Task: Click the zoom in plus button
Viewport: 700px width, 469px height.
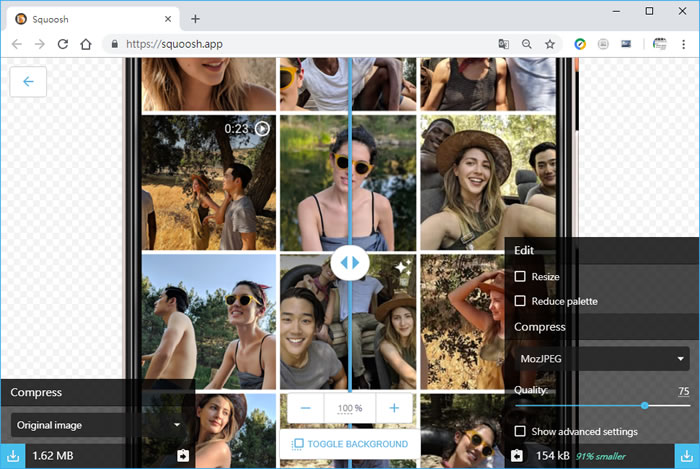Action: (394, 408)
